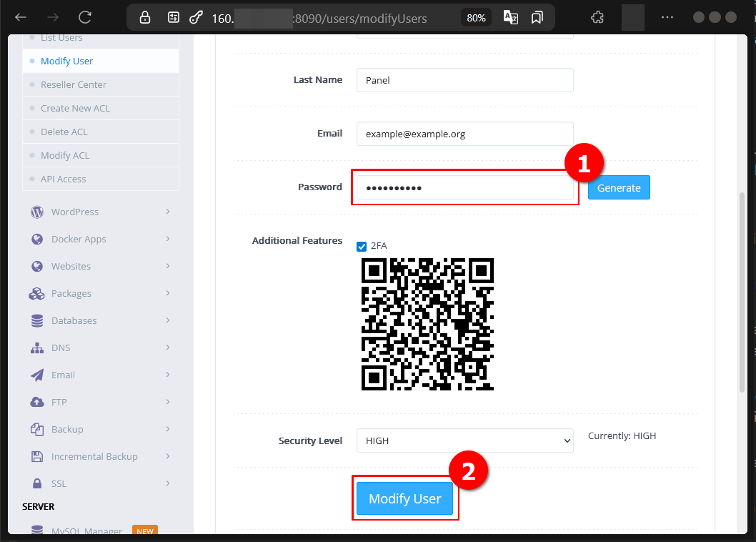Open the MySQL Manager sidebar label
Image resolution: width=756 pixels, height=542 pixels.
(x=86, y=531)
